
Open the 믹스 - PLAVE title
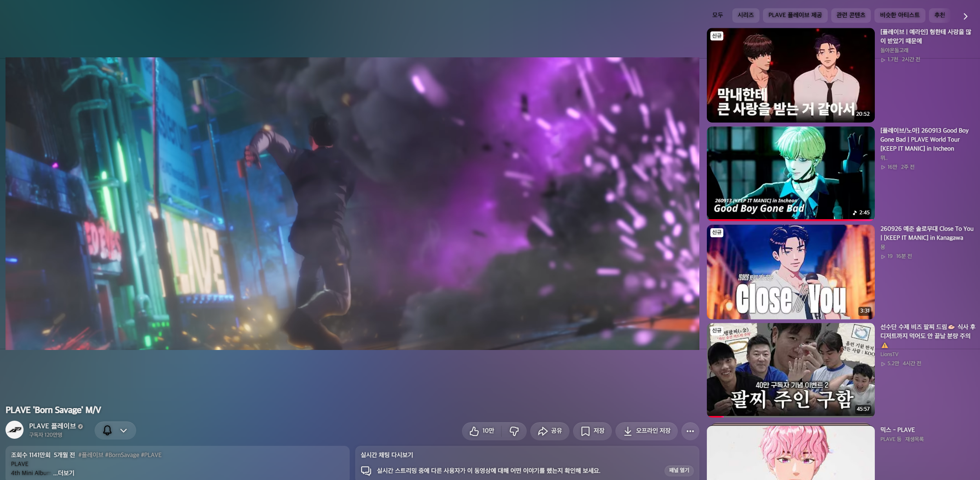pos(897,430)
